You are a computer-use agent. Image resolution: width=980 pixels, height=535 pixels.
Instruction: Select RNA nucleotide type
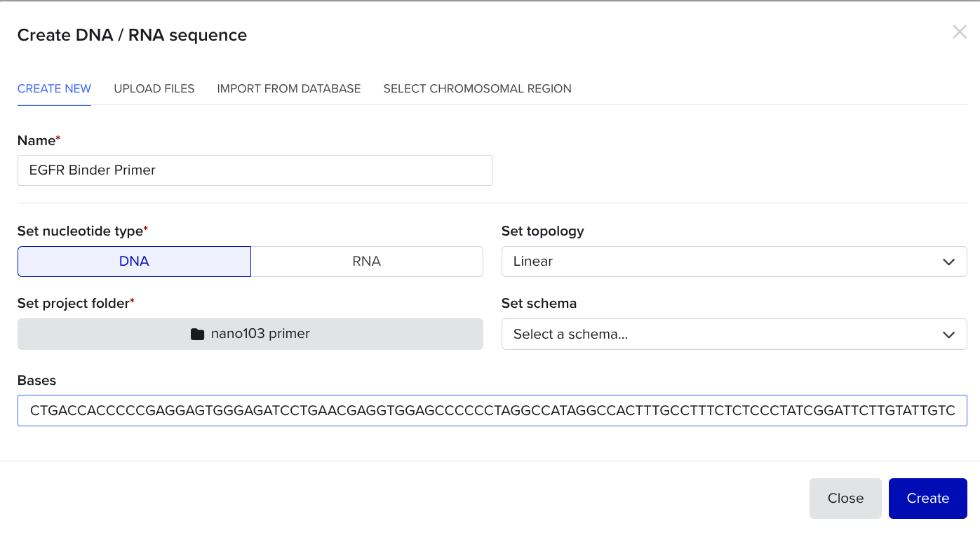(367, 262)
